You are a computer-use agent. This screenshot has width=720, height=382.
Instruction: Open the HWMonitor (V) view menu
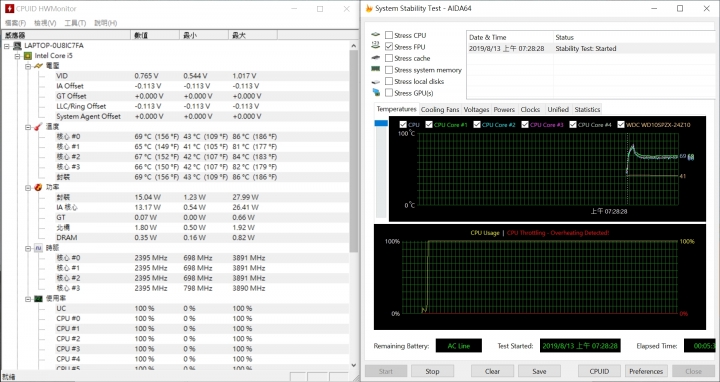pyautogui.click(x=45, y=22)
